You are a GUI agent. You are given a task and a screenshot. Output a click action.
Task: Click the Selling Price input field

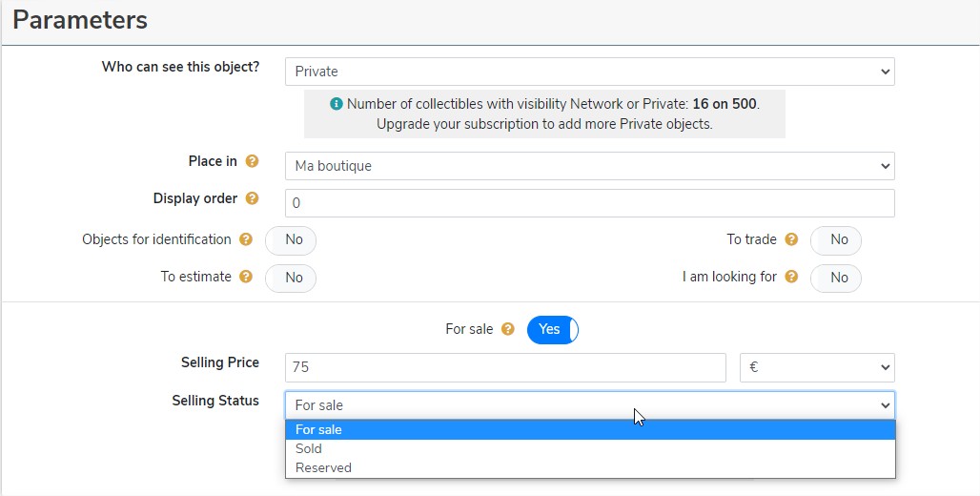click(x=505, y=368)
